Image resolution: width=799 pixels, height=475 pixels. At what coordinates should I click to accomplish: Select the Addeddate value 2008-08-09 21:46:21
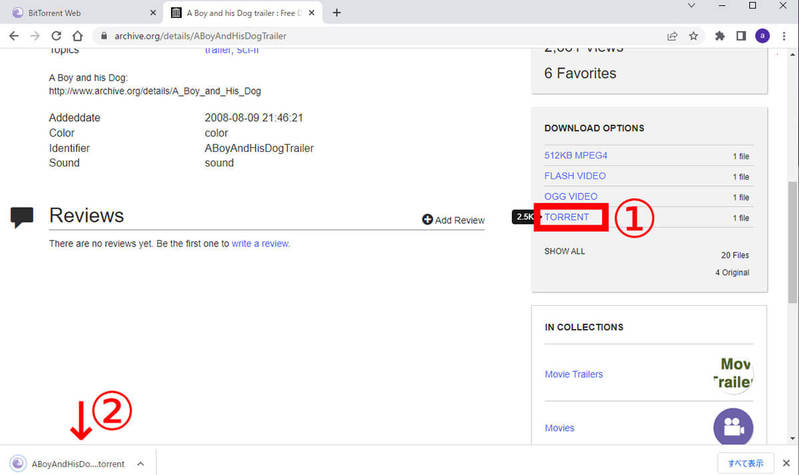[x=254, y=118]
